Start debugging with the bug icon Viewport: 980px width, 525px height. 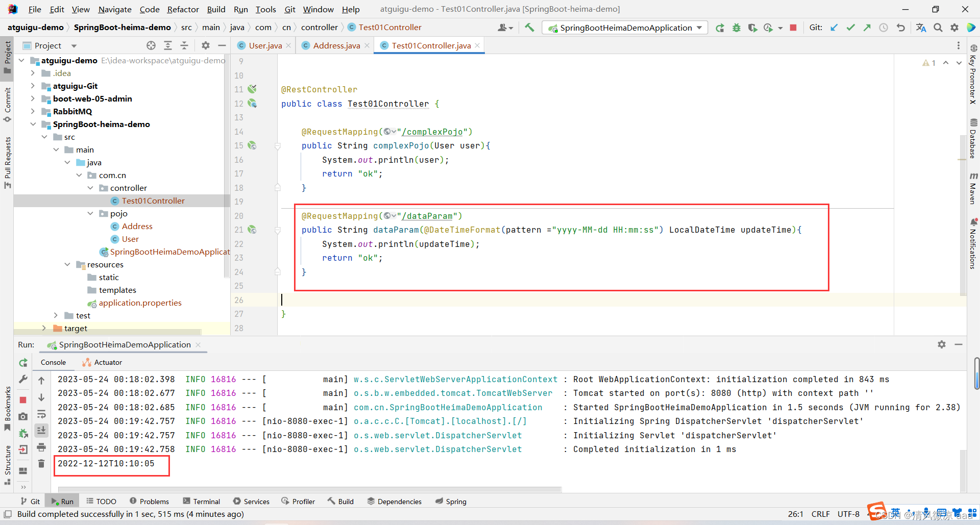(736, 28)
